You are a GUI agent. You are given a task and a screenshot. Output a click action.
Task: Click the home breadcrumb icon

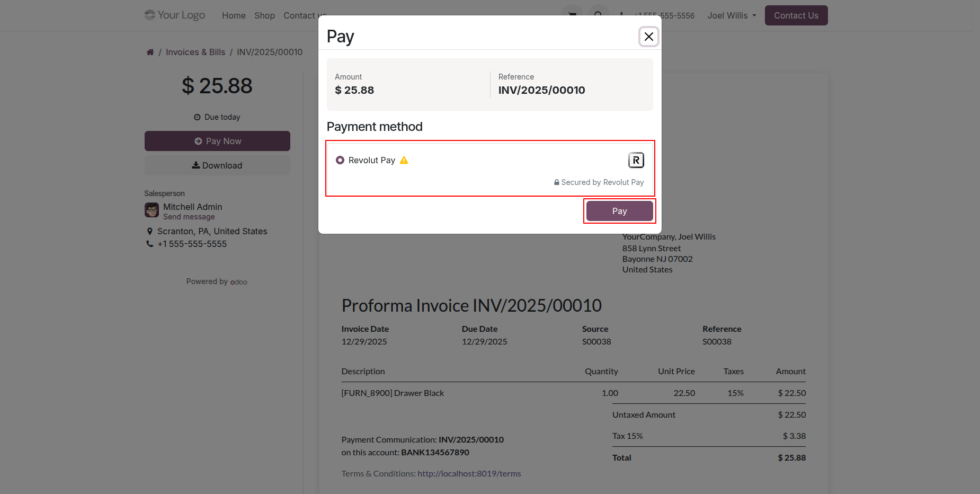[150, 52]
